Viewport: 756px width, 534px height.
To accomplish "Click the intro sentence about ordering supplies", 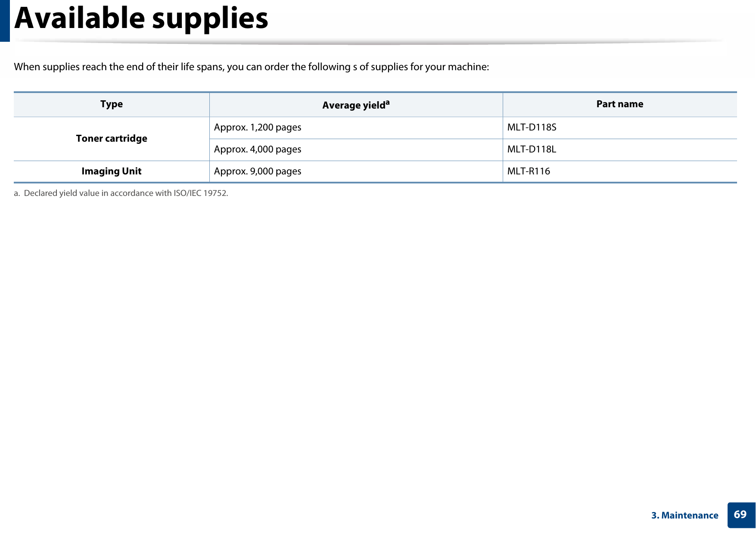I will coord(251,67).
